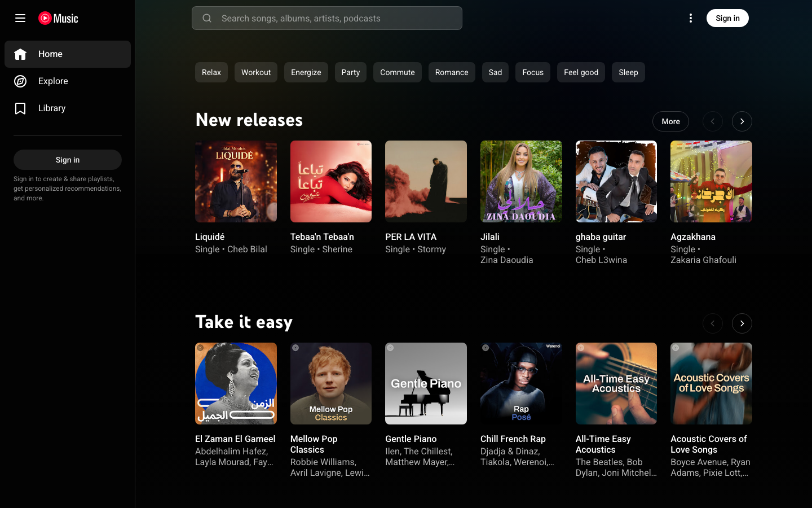The image size is (812, 508).
Task: Click the Library bookmark icon
Action: (20, 108)
